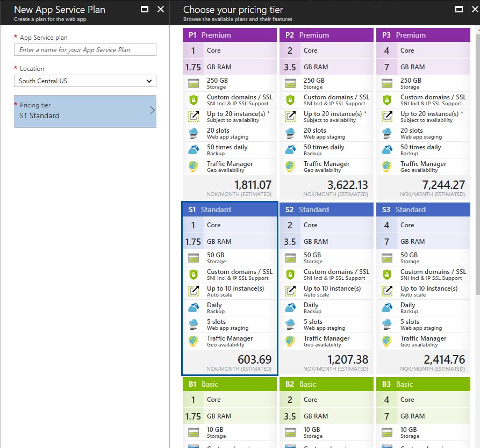480x448 pixels.
Task: Click the backup cloud icon in S1 Standard
Action: pos(194,308)
